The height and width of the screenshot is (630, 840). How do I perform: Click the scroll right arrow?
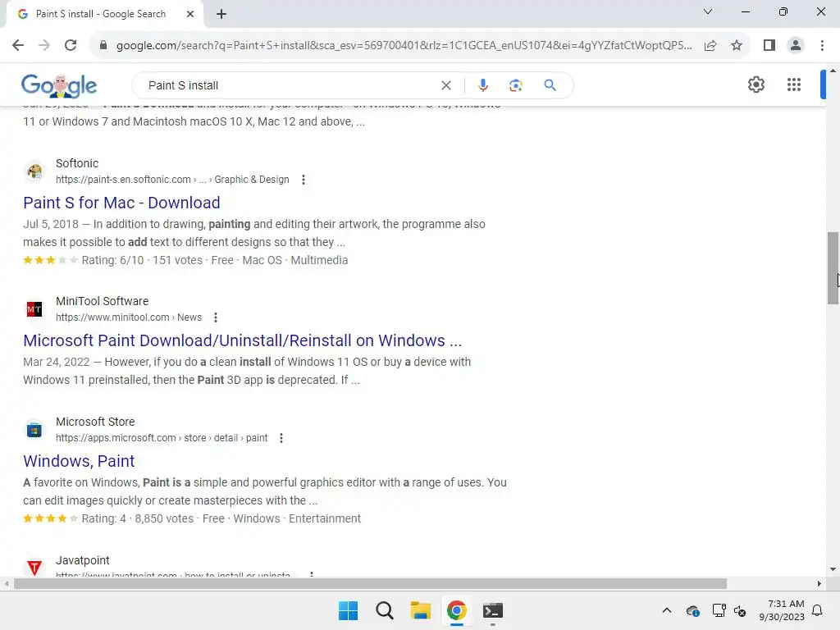[x=819, y=584]
